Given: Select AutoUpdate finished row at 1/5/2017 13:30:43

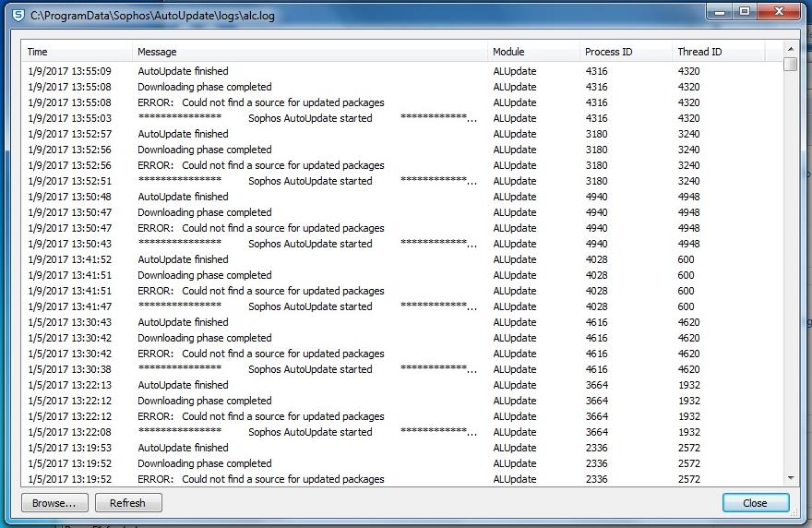Looking at the screenshot, I should (x=402, y=322).
